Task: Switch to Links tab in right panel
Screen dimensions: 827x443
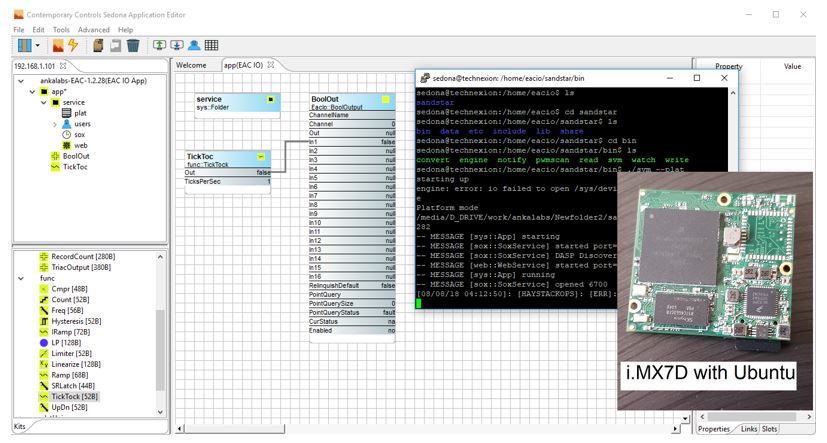Action: pyautogui.click(x=748, y=429)
